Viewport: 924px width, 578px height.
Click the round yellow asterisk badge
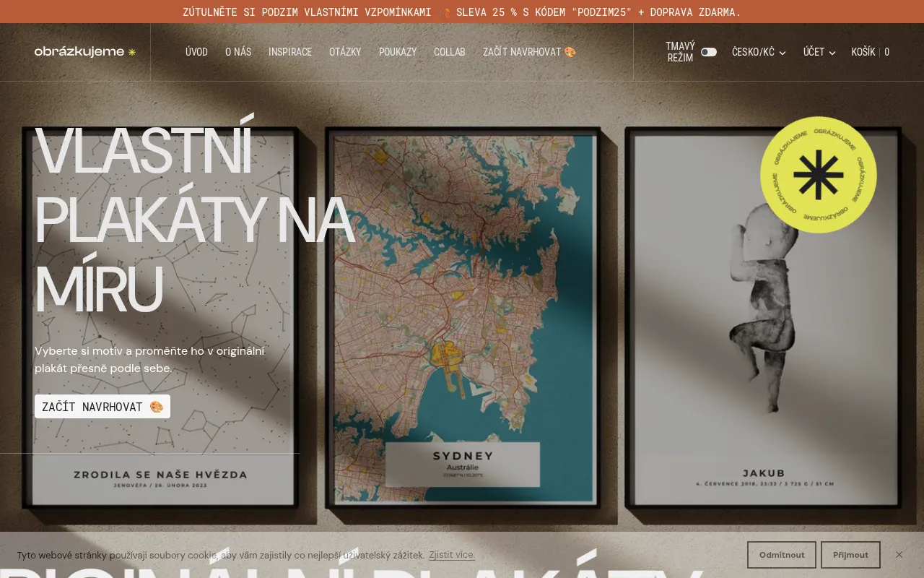pyautogui.click(x=818, y=175)
